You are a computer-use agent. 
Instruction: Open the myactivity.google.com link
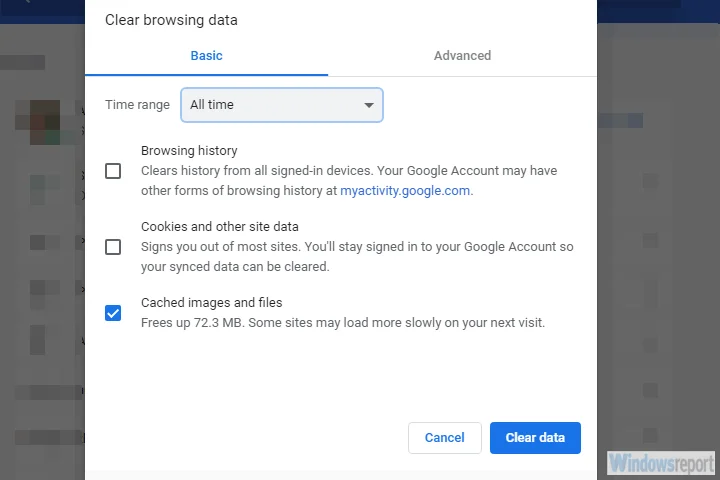[405, 190]
